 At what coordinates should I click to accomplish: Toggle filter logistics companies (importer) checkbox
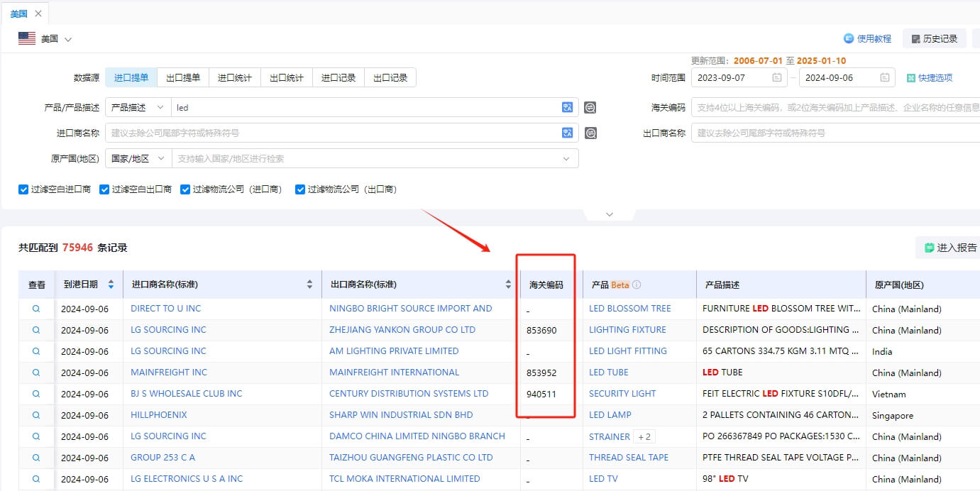point(185,189)
